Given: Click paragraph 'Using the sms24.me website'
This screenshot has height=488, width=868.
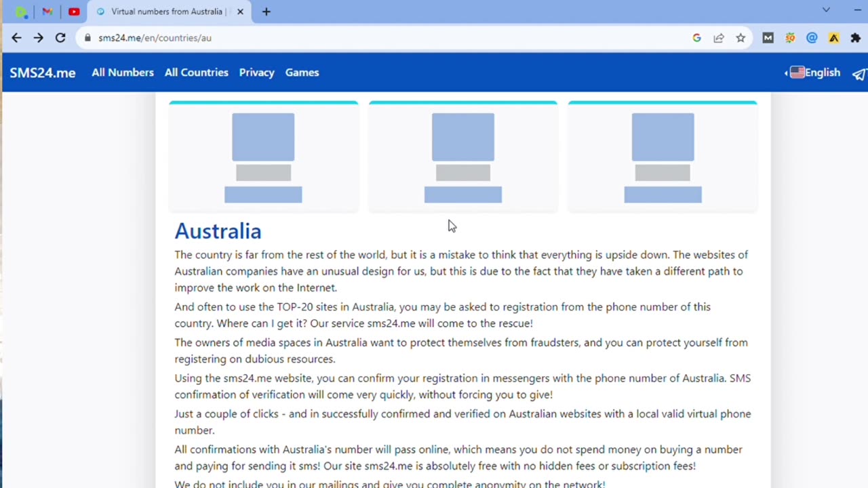Looking at the screenshot, I should (462, 386).
